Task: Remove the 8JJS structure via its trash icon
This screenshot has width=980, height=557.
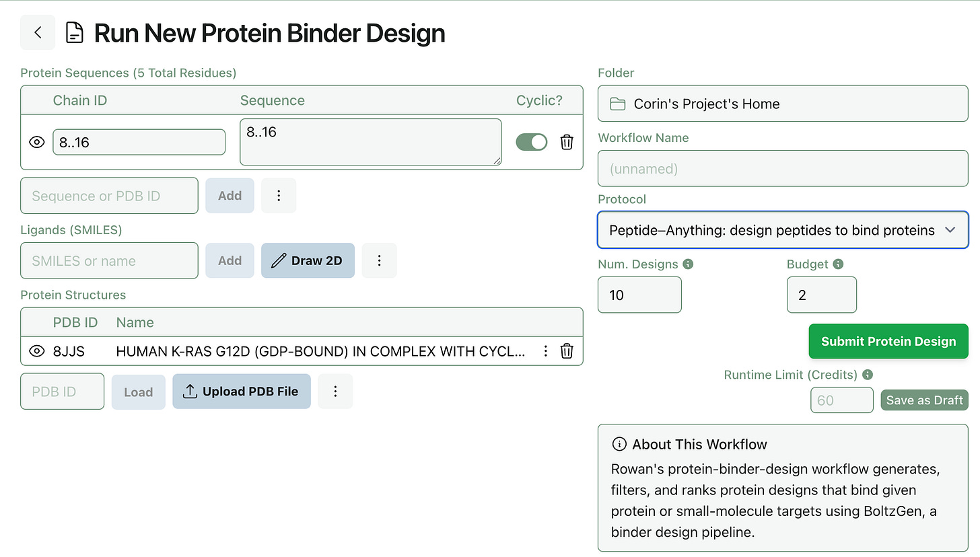Action: [x=567, y=351]
